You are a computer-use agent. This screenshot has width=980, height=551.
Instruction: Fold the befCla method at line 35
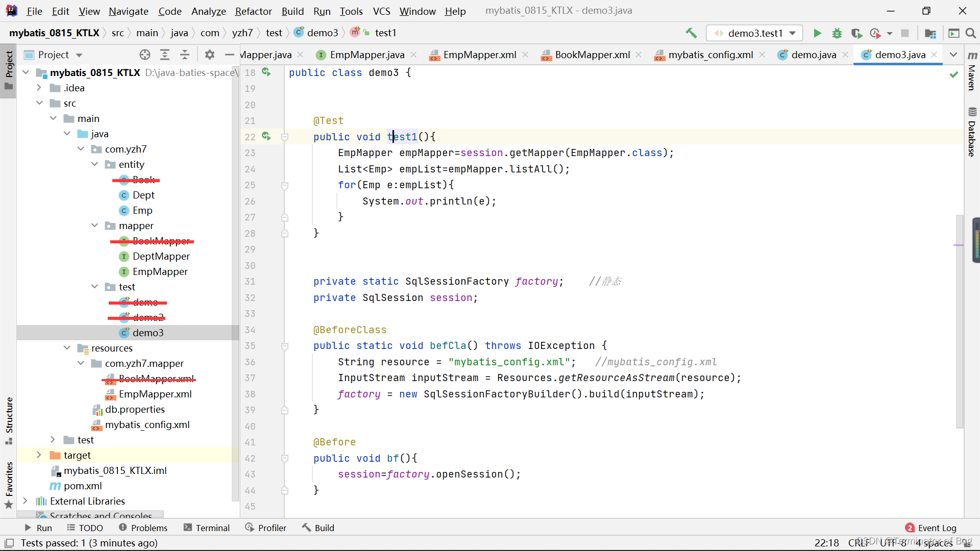click(285, 346)
